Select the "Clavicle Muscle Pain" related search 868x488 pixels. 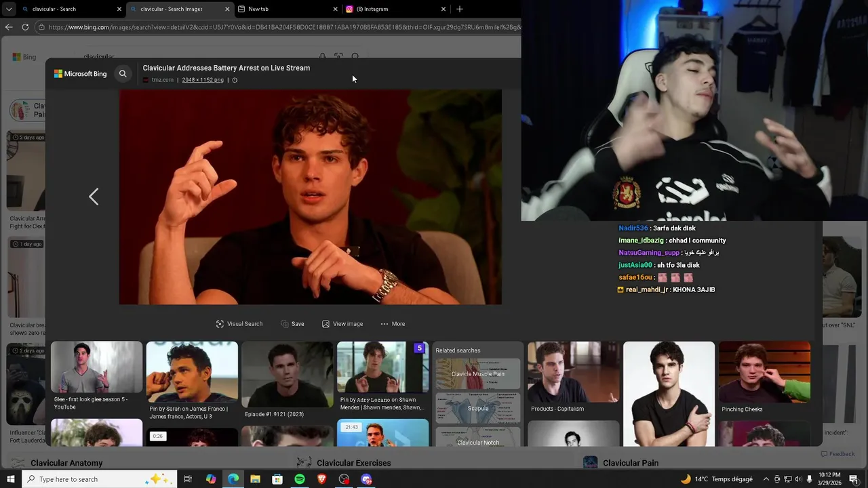[x=478, y=373]
